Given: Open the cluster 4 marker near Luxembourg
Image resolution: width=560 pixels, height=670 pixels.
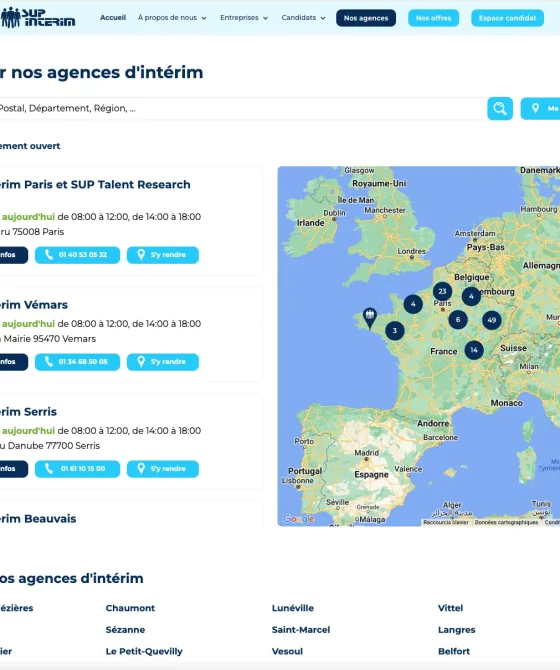Looking at the screenshot, I should tap(471, 296).
